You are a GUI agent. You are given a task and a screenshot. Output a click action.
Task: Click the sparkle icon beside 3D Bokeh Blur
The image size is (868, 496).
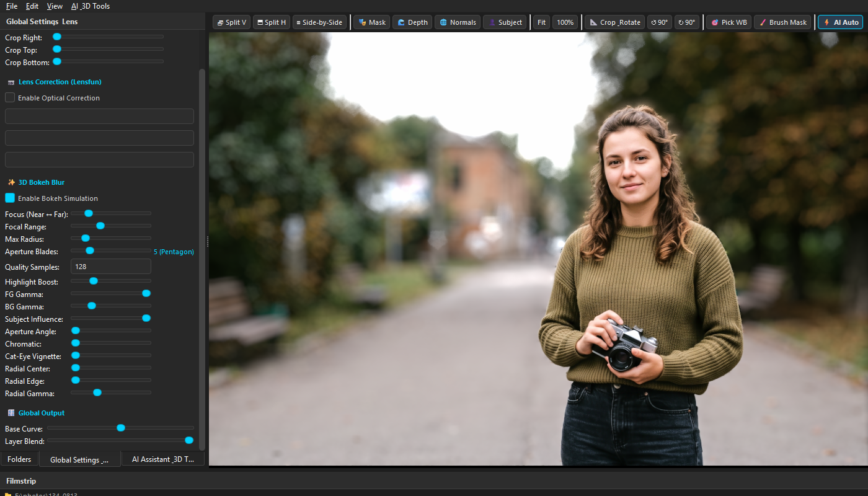11,182
